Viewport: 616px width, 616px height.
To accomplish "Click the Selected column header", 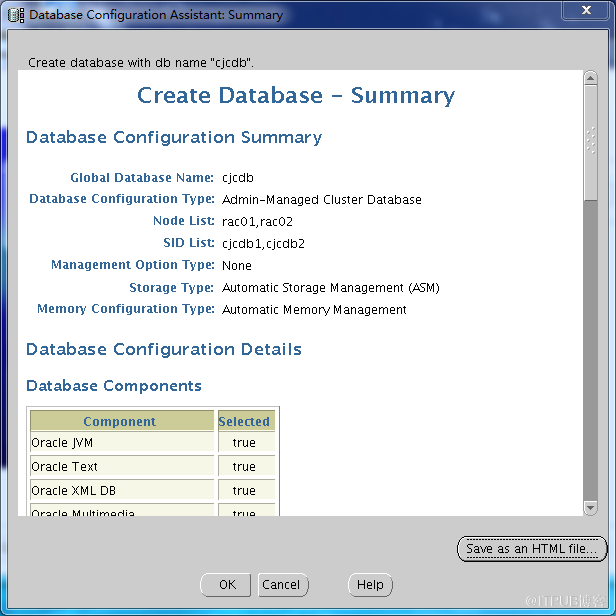I will (x=244, y=422).
